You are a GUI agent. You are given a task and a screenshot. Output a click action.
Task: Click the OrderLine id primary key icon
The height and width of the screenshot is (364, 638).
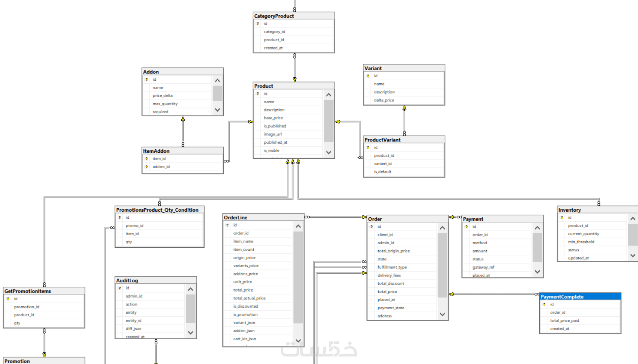click(x=227, y=225)
